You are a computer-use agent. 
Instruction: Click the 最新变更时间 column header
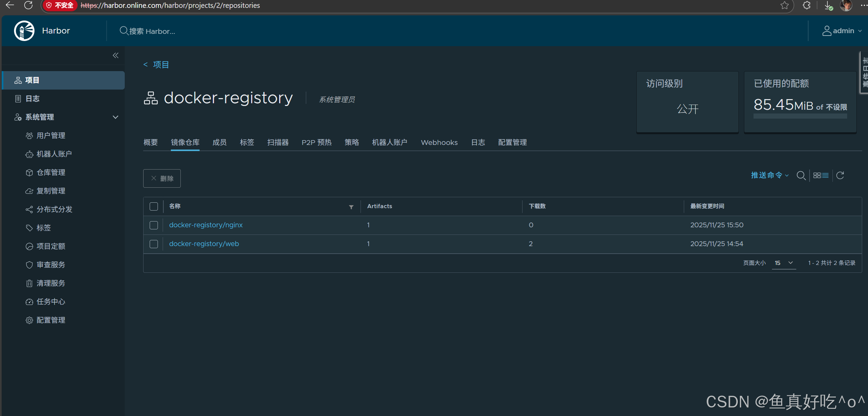[707, 206]
